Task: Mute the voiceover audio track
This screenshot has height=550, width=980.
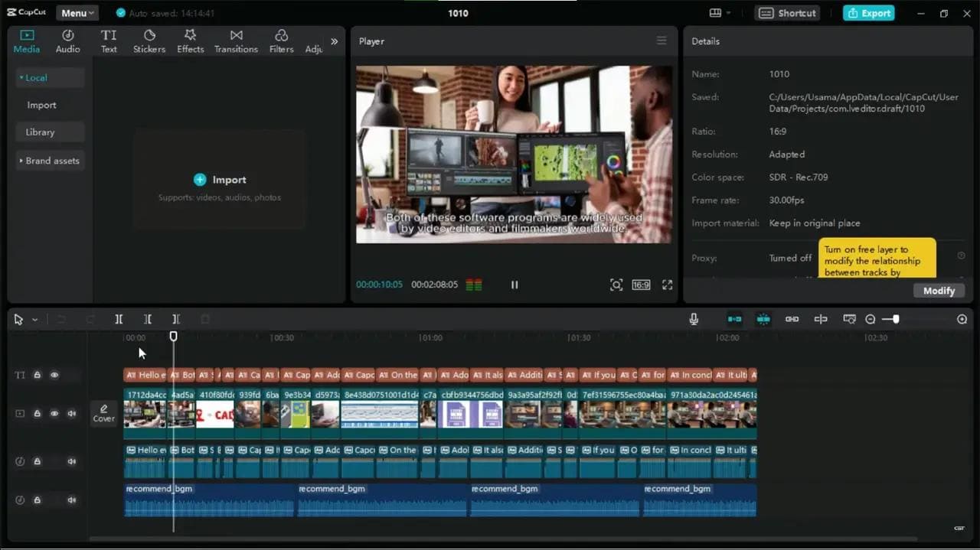Action: point(72,461)
